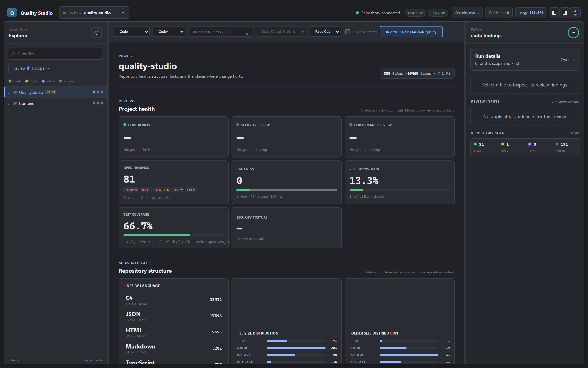The height and width of the screenshot is (368, 588).
Task: Open the Security matrix view
Action: click(467, 13)
